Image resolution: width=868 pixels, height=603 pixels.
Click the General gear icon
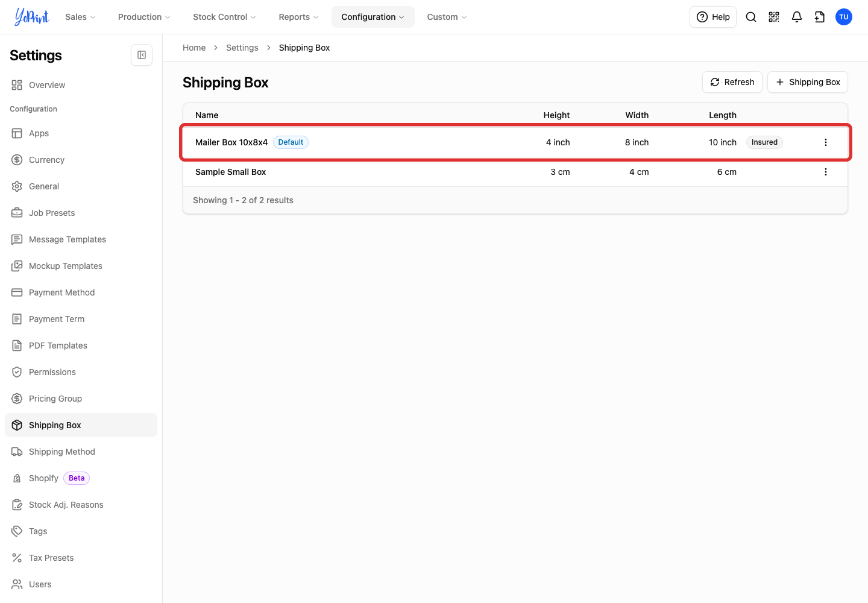click(17, 186)
